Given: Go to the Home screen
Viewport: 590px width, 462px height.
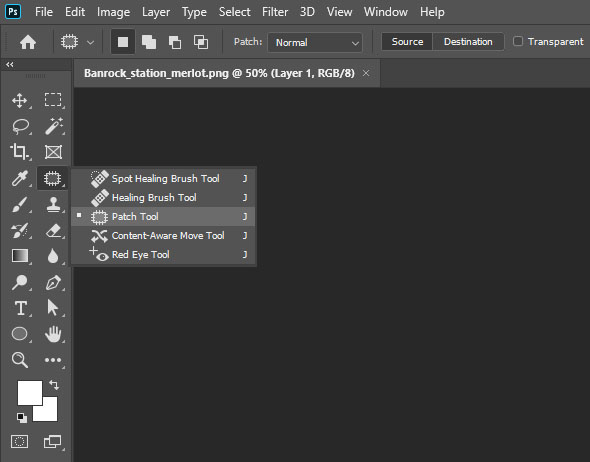Looking at the screenshot, I should (28, 42).
